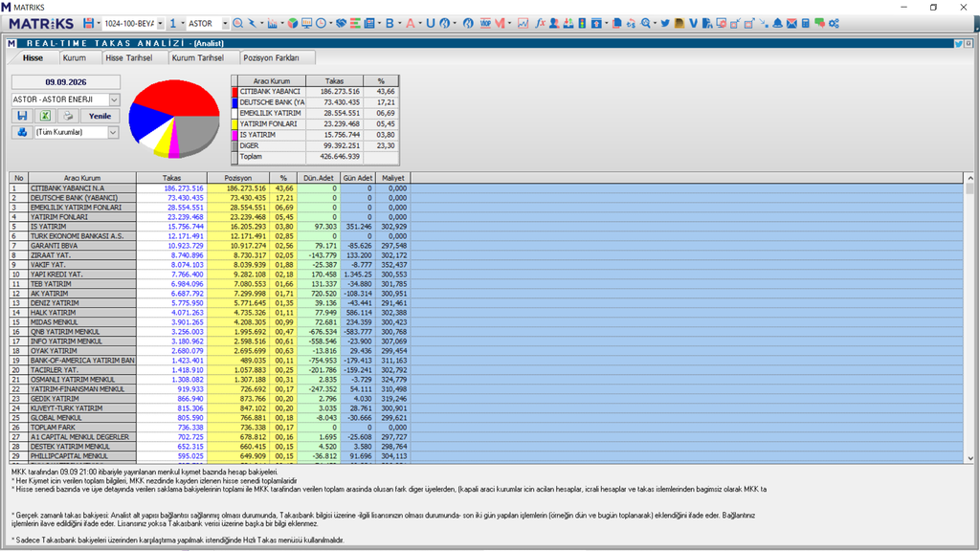Click the TOPLAM FARK row name
Image resolution: width=980 pixels, height=551 pixels.
[53, 428]
